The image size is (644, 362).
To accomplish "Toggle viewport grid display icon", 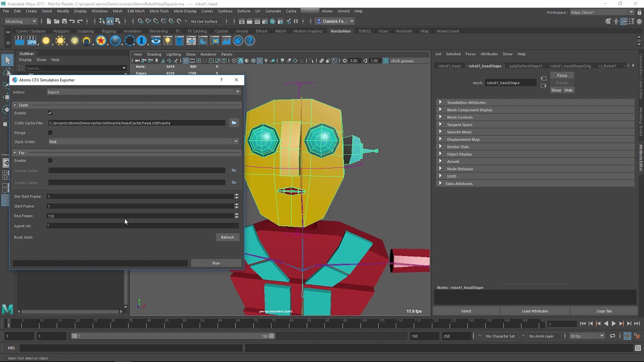I will 186,61.
